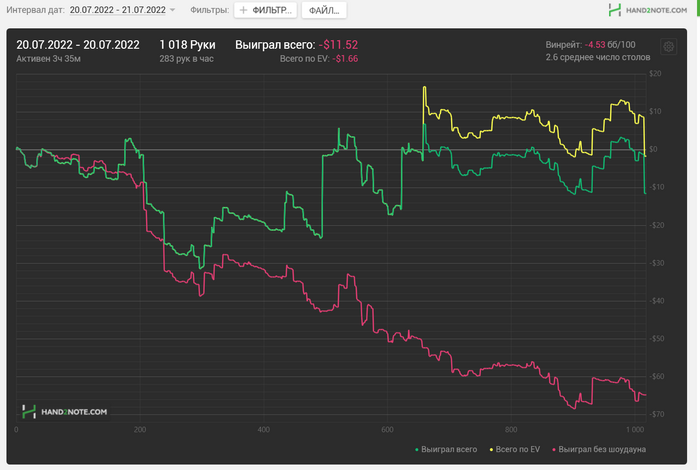Click the 600 x-axis tick label
The width and height of the screenshot is (700, 470).
(388, 429)
